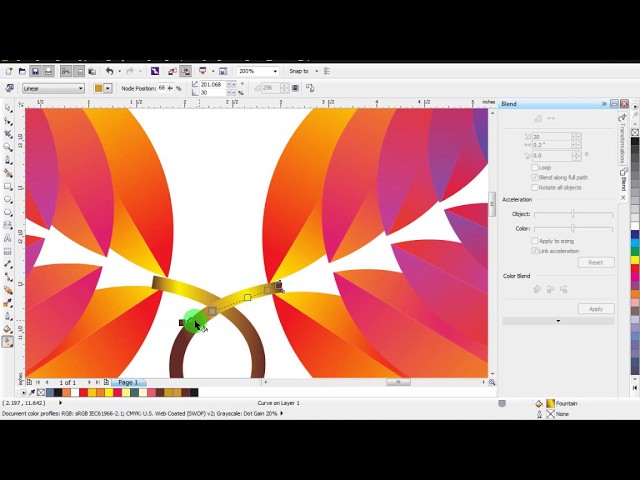The width and height of the screenshot is (640, 480).
Task: Open the node color picker dropdown arrow
Action: tap(108, 88)
